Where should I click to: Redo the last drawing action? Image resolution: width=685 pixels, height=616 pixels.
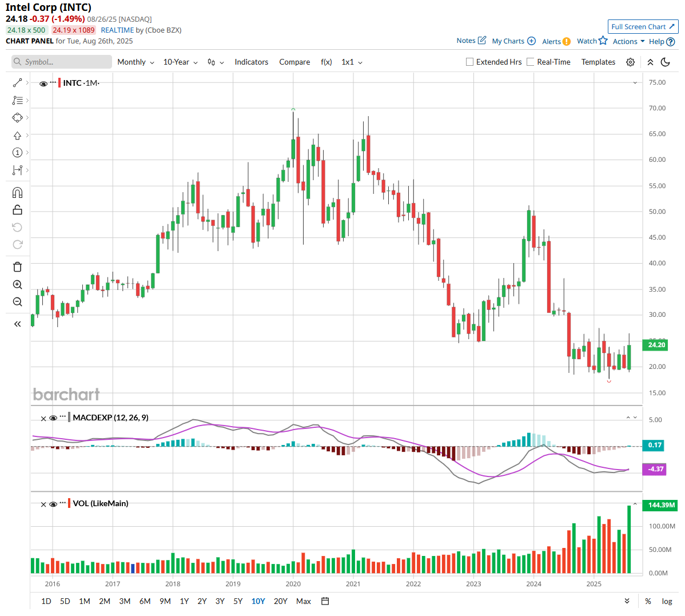click(x=18, y=245)
